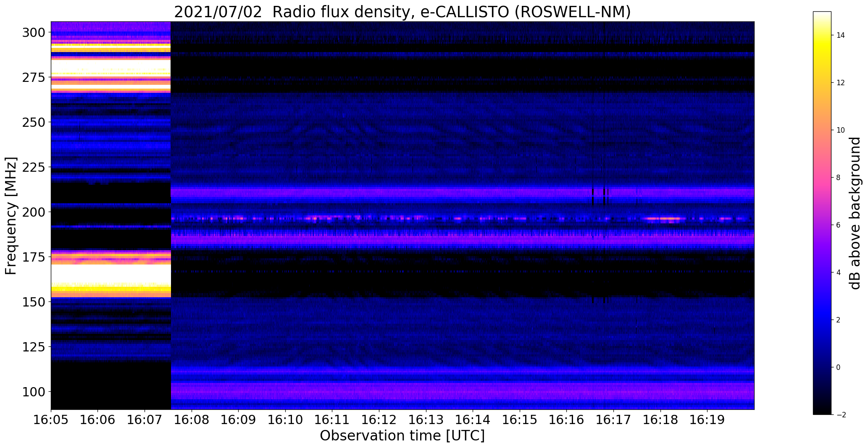Click the 16:19 time tick label
This screenshot has width=868, height=448.
(x=707, y=419)
